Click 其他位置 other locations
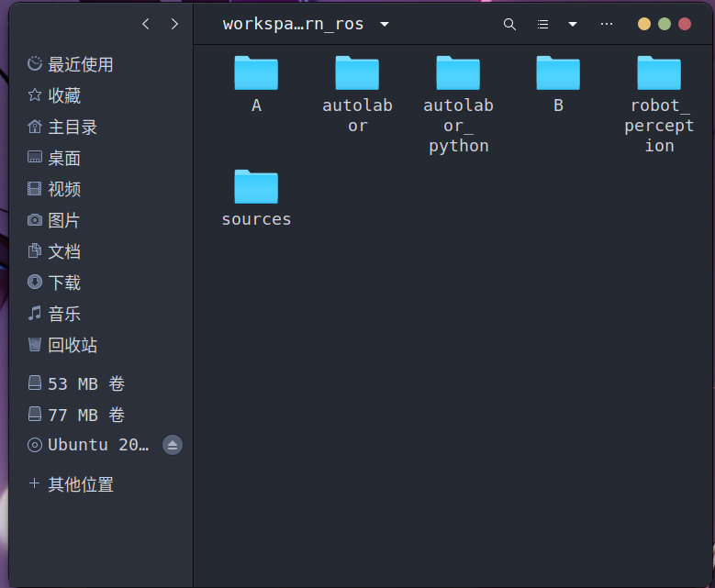Viewport: 715px width, 588px height. pyautogui.click(x=81, y=484)
